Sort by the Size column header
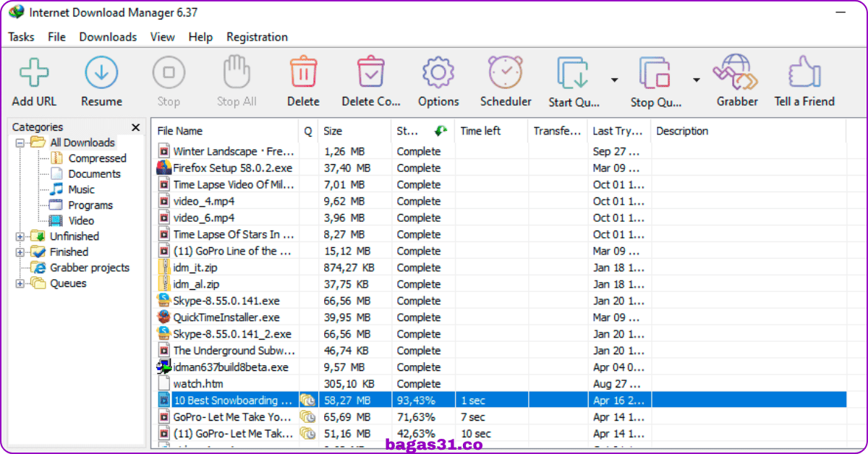This screenshot has height=454, width=868. pyautogui.click(x=354, y=131)
